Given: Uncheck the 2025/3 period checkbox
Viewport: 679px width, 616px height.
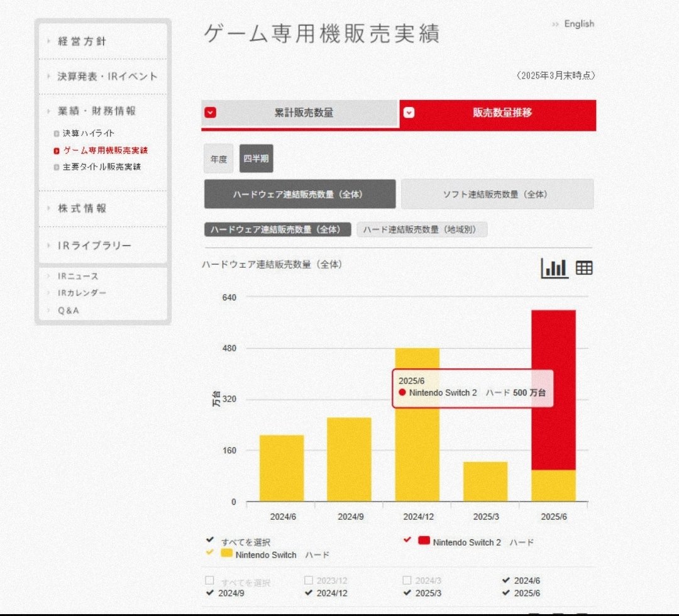Looking at the screenshot, I should coord(407,593).
